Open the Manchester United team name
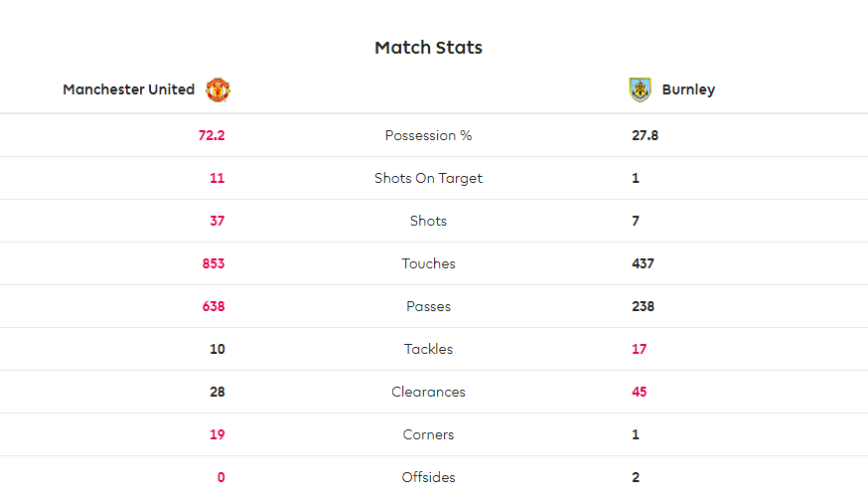 click(128, 89)
